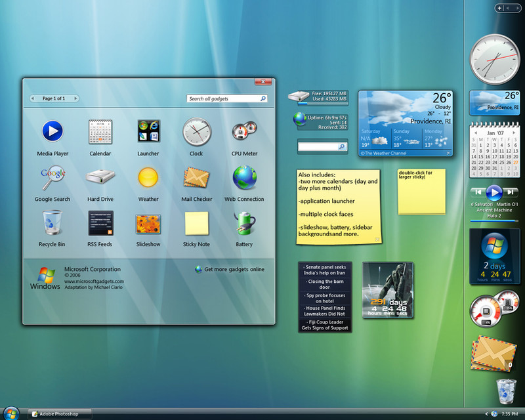Click the Search all gadgets field
This screenshot has height=420, width=525.
pyautogui.click(x=227, y=98)
